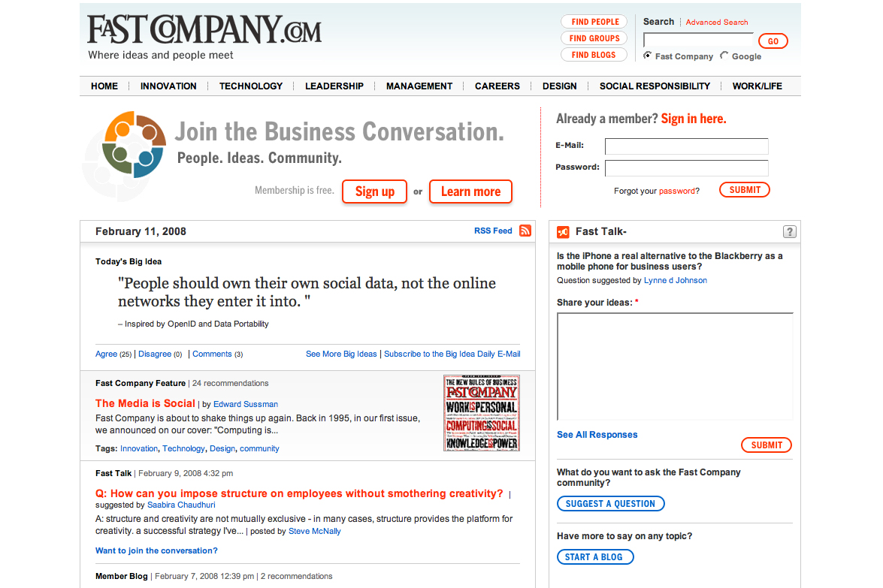The width and height of the screenshot is (883, 588).
Task: Click Agree on today's Big Idea
Action: (x=105, y=354)
